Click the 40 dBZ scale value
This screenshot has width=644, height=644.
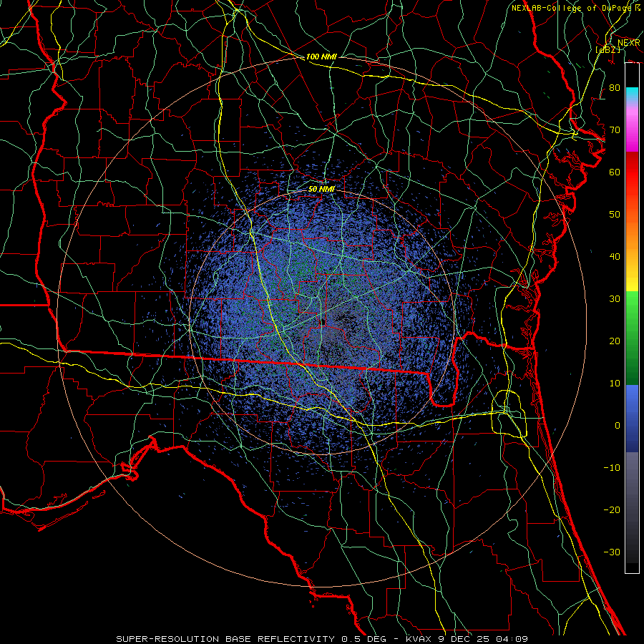[615, 257]
